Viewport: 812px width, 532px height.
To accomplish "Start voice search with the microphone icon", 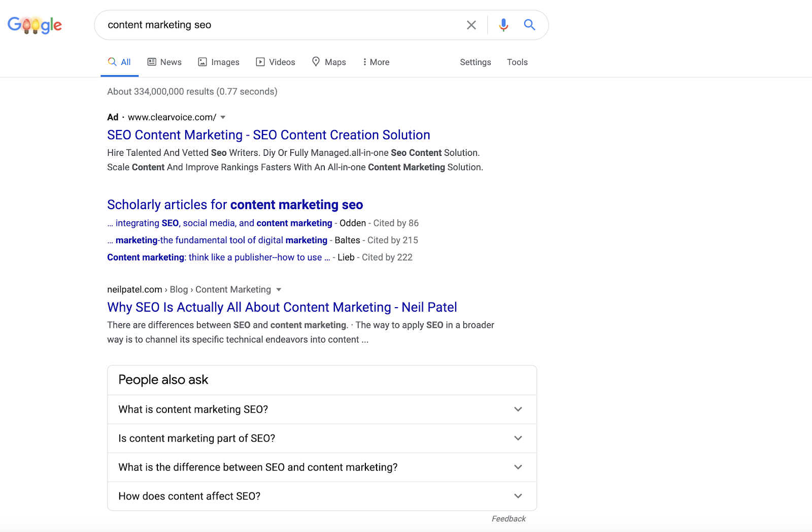I will pos(503,25).
